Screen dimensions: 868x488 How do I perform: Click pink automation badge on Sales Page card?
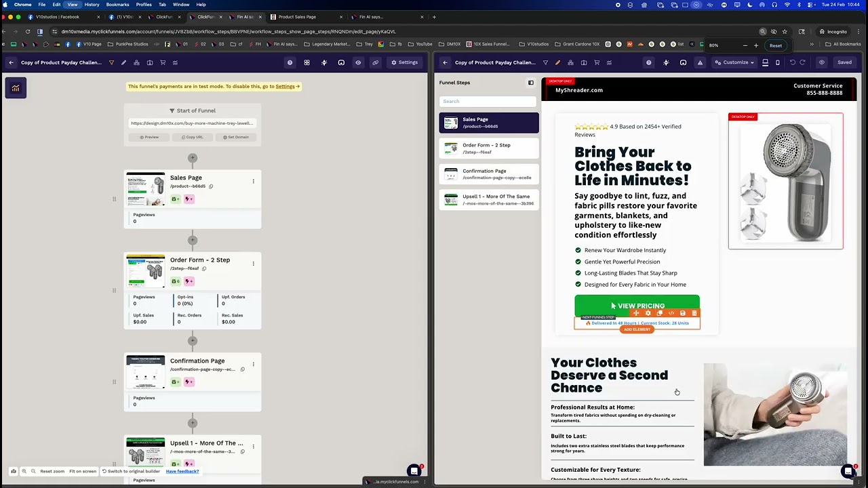(189, 199)
